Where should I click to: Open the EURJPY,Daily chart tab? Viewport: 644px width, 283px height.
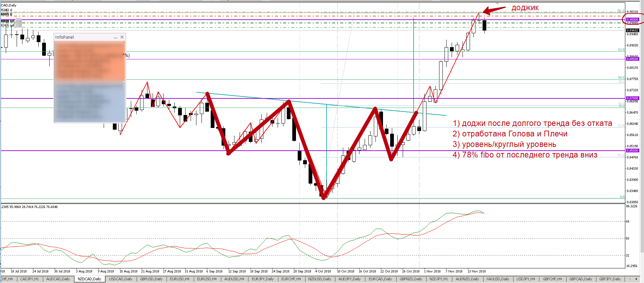[263, 279]
